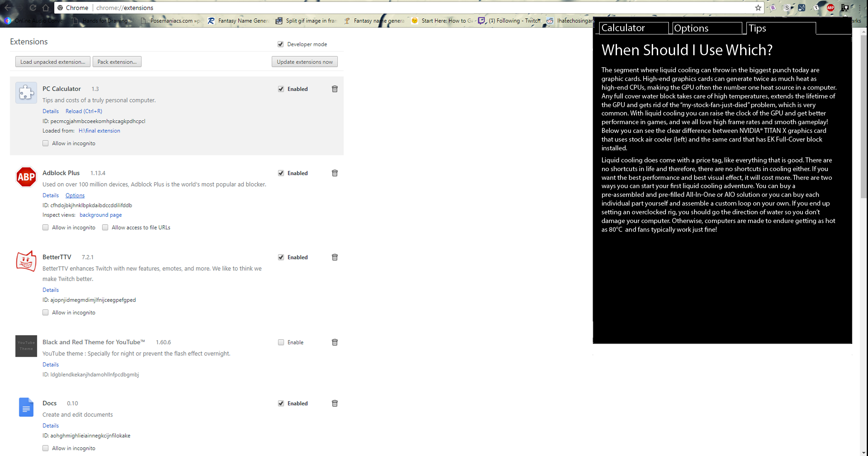Toggle the Developer mode checkbox
This screenshot has height=456, width=868.
280,44
